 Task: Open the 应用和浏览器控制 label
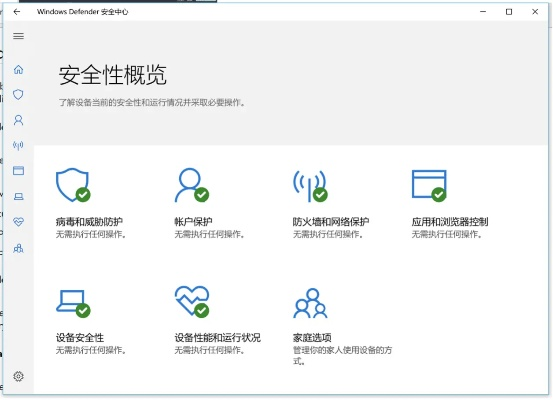point(450,222)
